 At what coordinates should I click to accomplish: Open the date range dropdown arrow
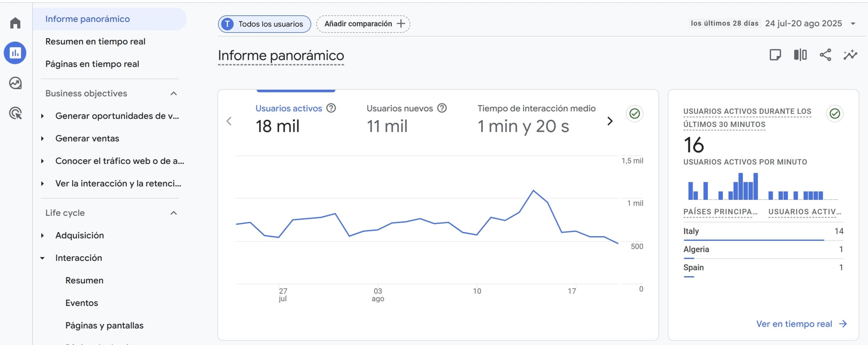coord(853,24)
